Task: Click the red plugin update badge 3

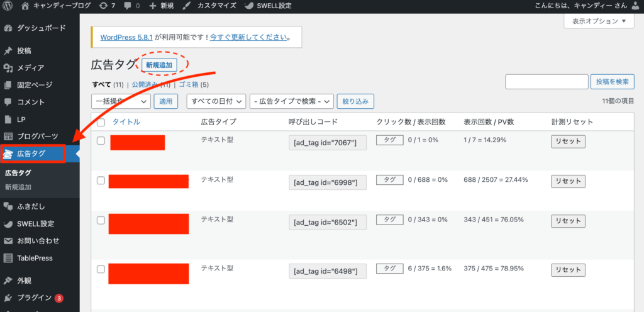Action: [x=58, y=298]
